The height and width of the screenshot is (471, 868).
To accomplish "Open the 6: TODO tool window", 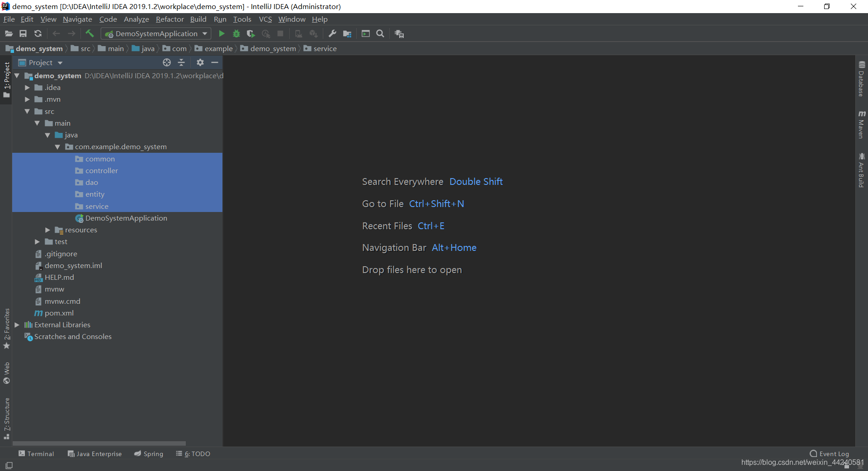I will [193, 453].
